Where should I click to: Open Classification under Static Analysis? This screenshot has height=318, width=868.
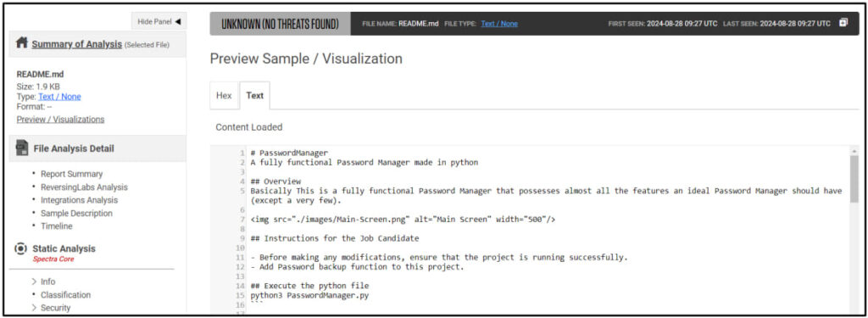coord(65,295)
